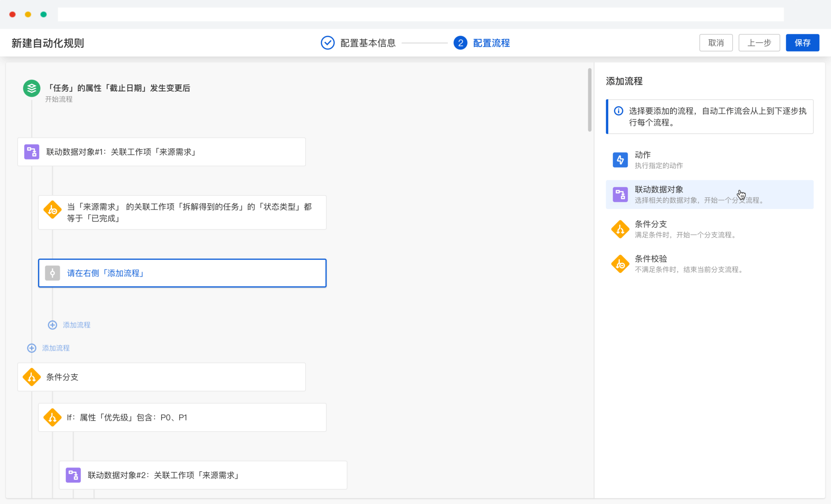Select the 动作 lightning icon in 添加流程 panel

coord(620,159)
